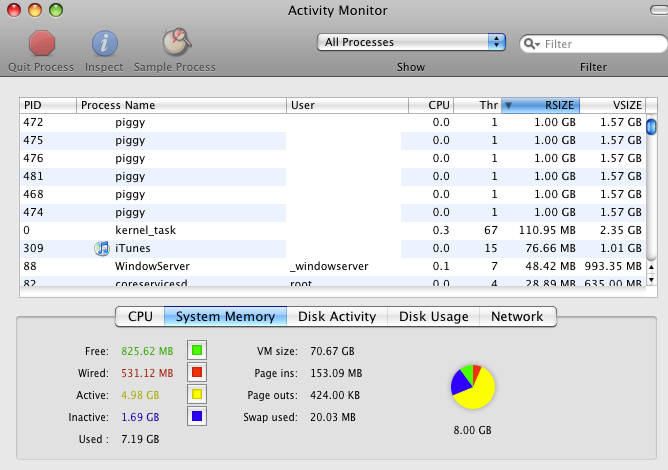Open the Network tab
The image size is (668, 470).
click(517, 317)
